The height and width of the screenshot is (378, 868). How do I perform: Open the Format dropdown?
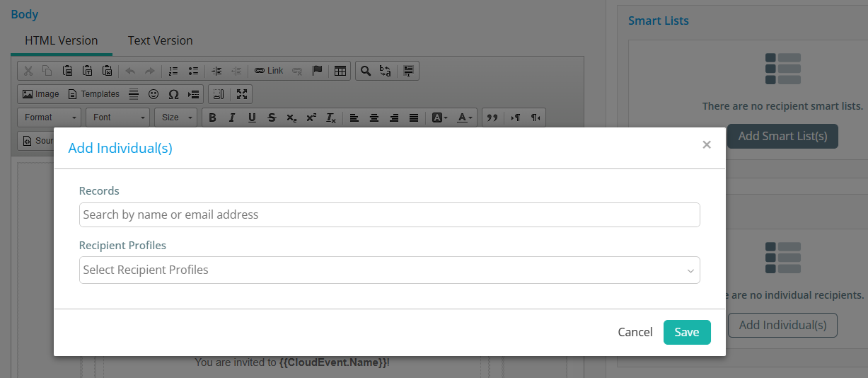pos(48,118)
